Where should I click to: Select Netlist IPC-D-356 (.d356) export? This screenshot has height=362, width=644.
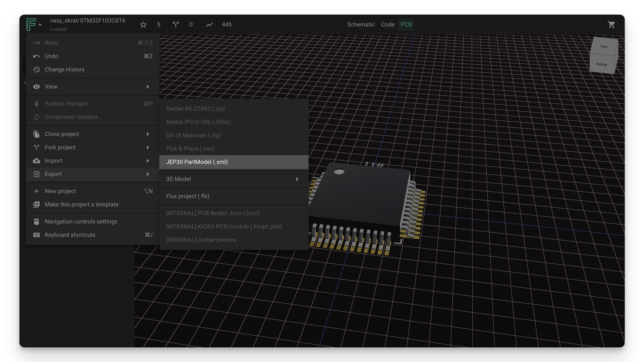pos(234,122)
